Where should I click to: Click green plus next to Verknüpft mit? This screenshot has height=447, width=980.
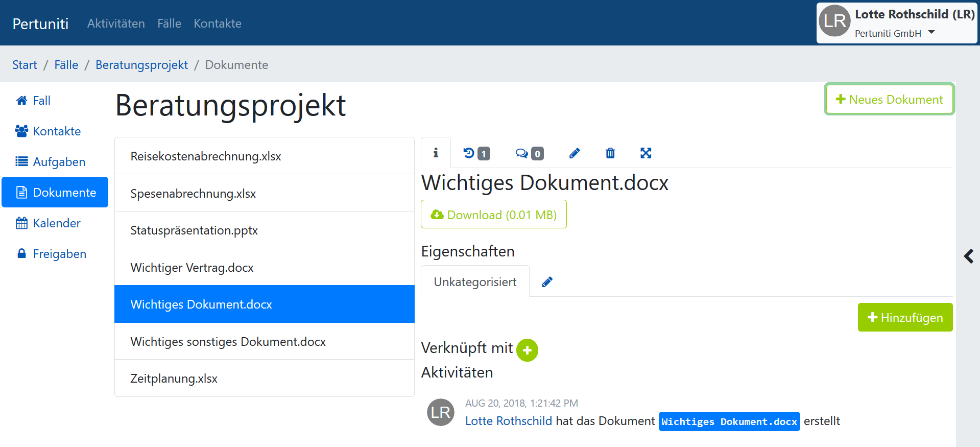[528, 350]
